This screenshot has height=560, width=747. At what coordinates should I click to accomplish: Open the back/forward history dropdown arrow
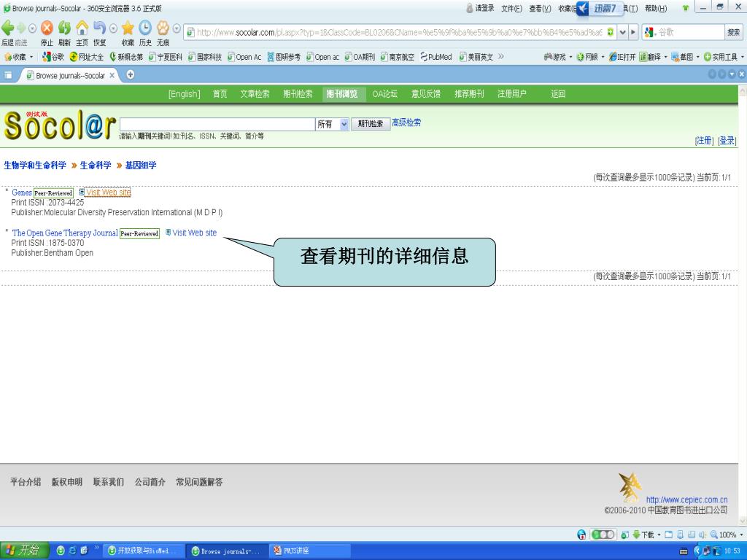(32, 28)
